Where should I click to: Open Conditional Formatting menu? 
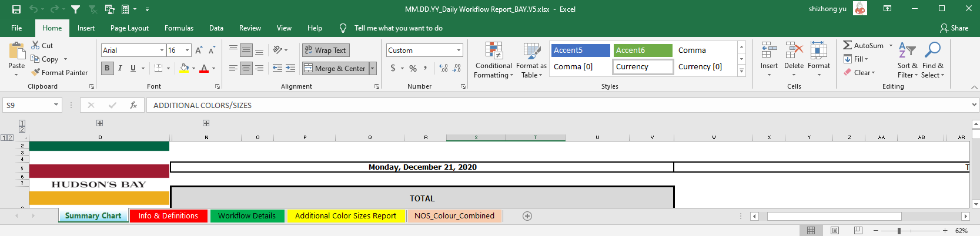tap(494, 60)
